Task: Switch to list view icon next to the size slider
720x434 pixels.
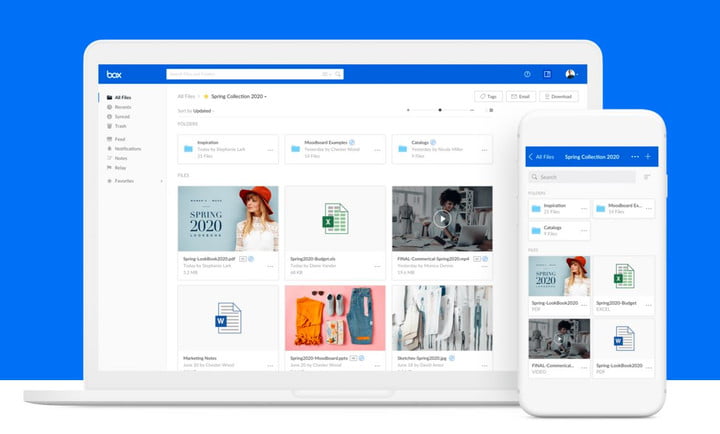Action: (x=491, y=110)
